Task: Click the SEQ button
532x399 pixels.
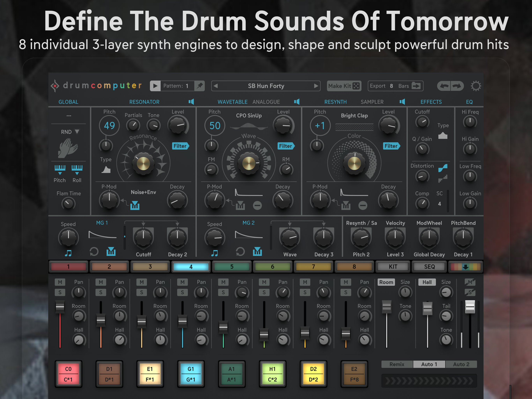Action: [x=429, y=267]
